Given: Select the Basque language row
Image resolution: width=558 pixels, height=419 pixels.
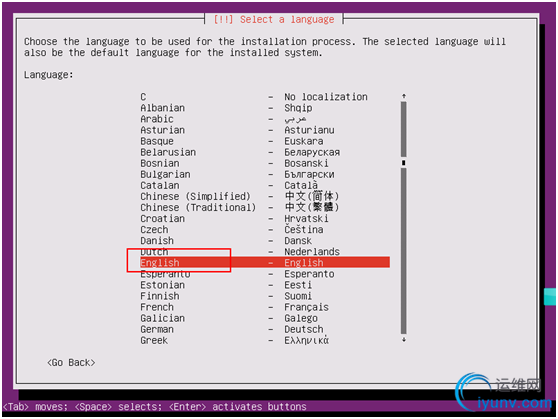Looking at the screenshot, I should [265, 141].
